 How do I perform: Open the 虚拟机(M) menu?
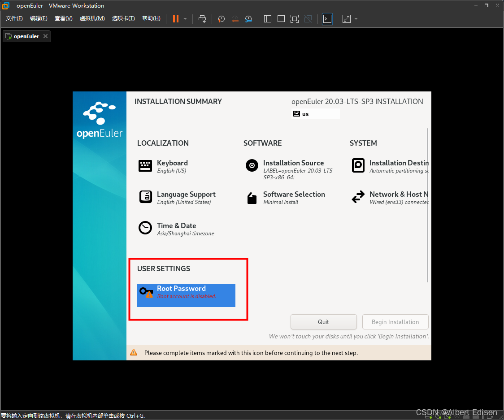tap(92, 18)
